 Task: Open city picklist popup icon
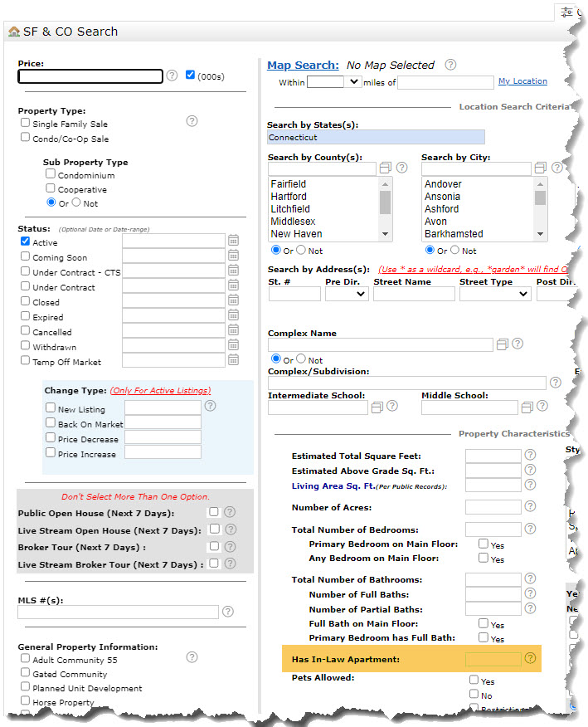click(540, 168)
